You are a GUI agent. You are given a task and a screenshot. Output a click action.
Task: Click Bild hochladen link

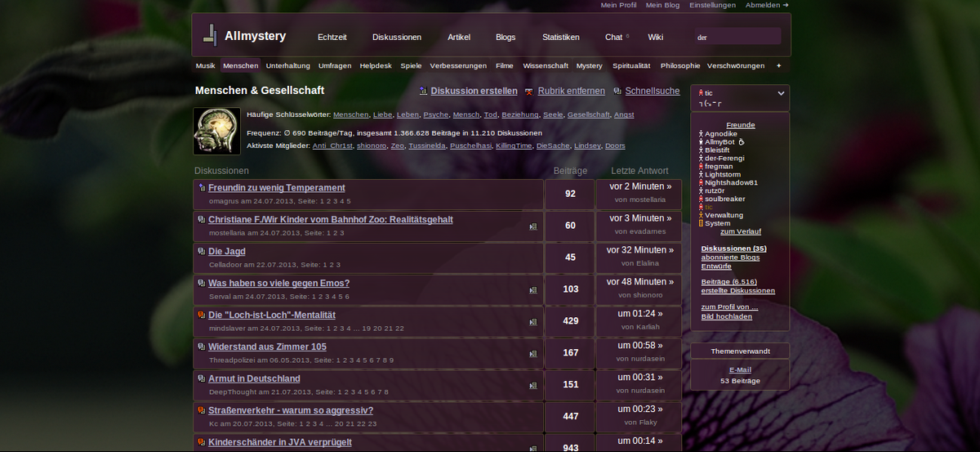point(727,316)
